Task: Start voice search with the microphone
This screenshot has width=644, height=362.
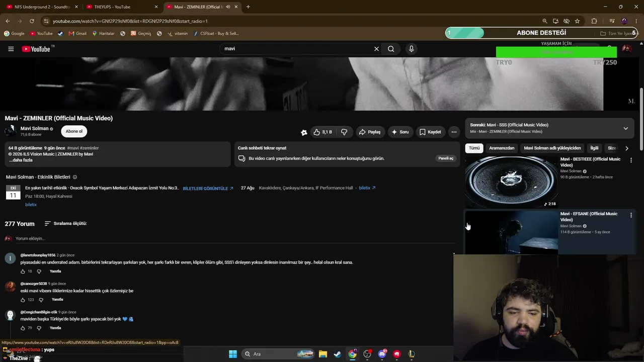Action: (x=411, y=49)
